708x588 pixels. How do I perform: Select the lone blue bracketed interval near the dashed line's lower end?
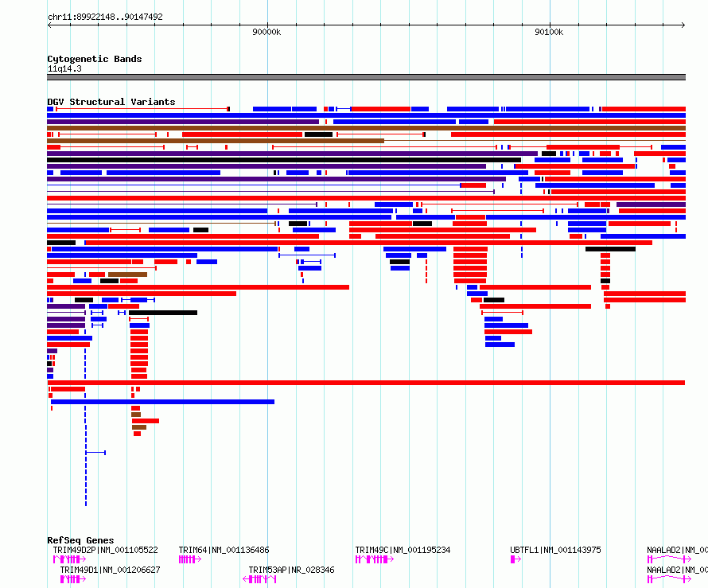click(x=95, y=453)
